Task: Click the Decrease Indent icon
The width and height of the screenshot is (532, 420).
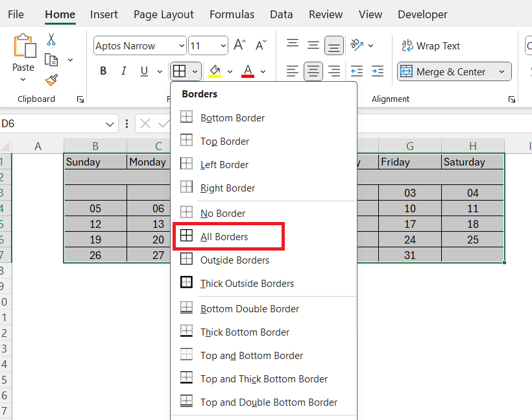Action: [x=357, y=71]
